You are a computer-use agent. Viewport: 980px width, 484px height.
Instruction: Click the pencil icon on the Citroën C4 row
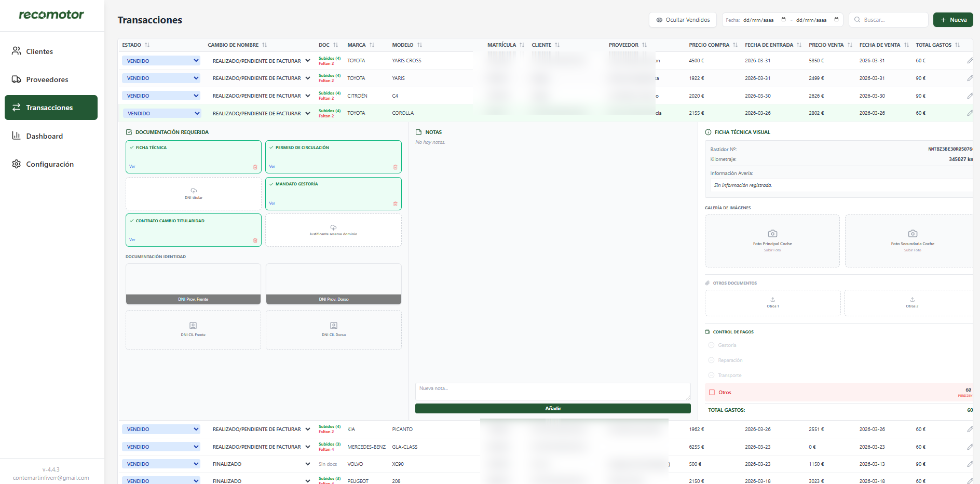pyautogui.click(x=970, y=96)
